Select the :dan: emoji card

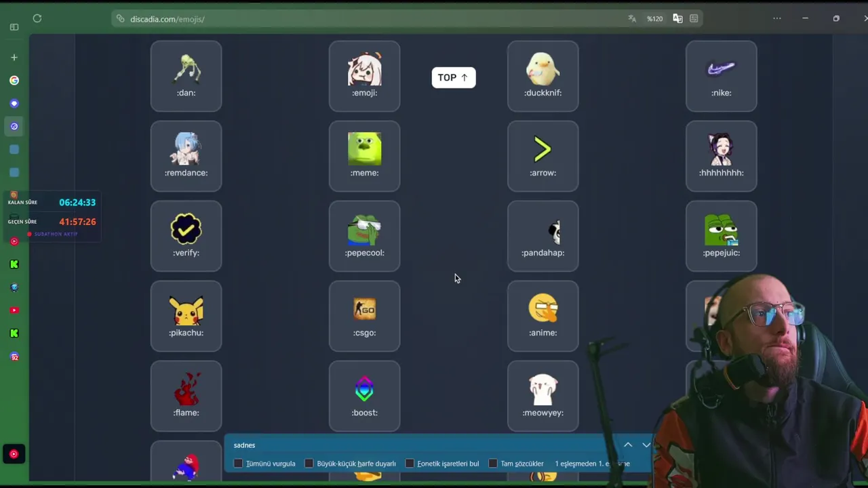186,76
